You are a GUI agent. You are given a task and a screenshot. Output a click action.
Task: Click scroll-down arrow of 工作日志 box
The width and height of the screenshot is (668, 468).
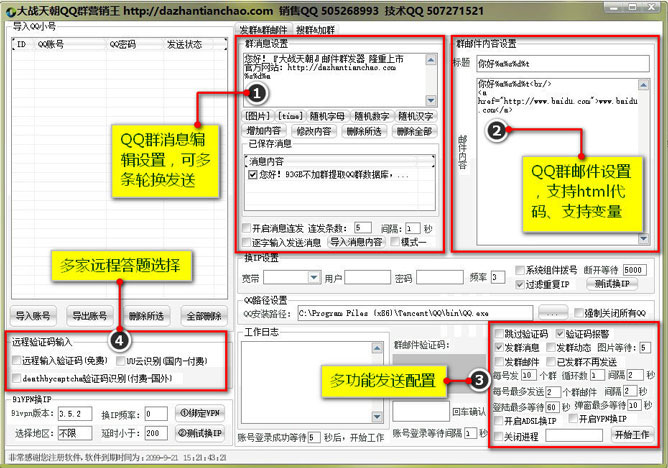[x=377, y=416]
